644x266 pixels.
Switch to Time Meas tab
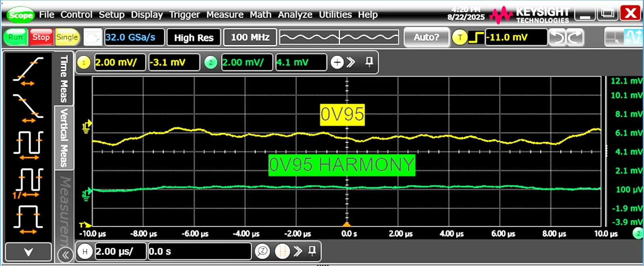coord(64,79)
